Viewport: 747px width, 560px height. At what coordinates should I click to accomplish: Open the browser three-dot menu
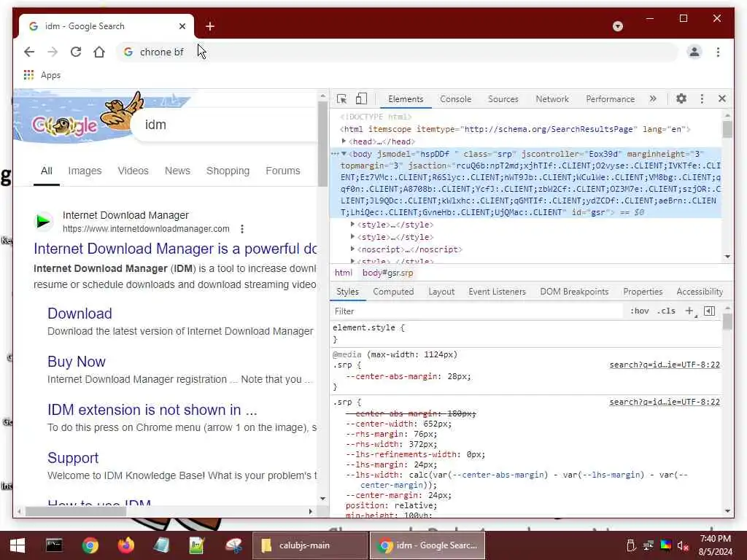tap(718, 52)
